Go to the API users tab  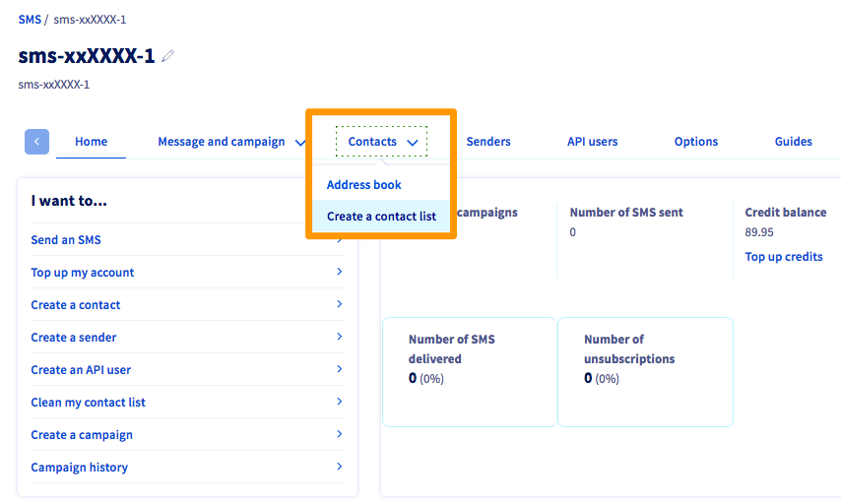coord(592,142)
